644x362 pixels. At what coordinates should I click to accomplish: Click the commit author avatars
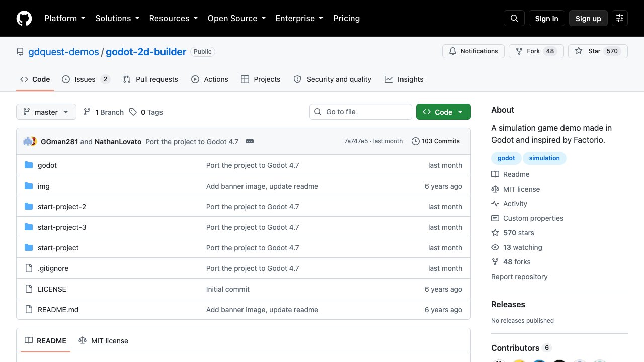[x=30, y=141]
